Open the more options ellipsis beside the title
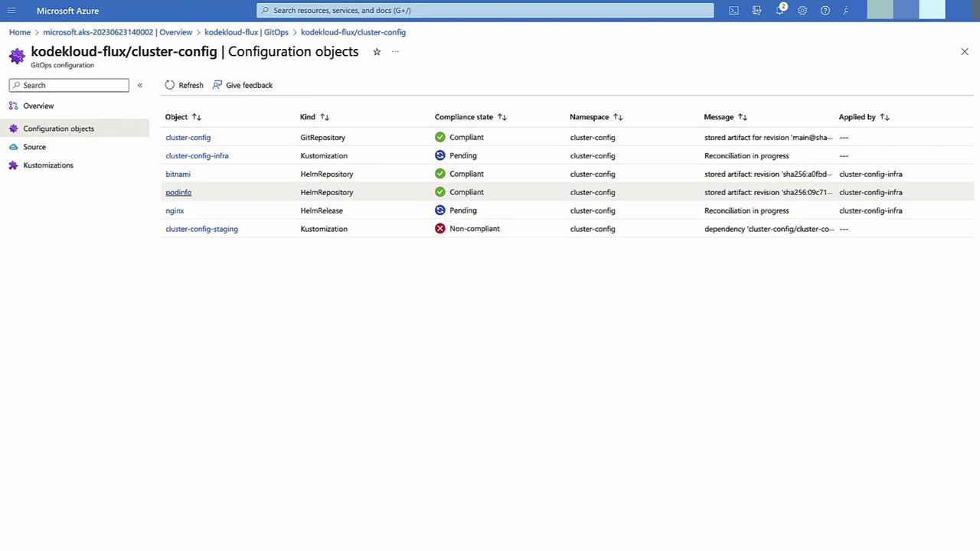This screenshot has width=980, height=551. (395, 51)
